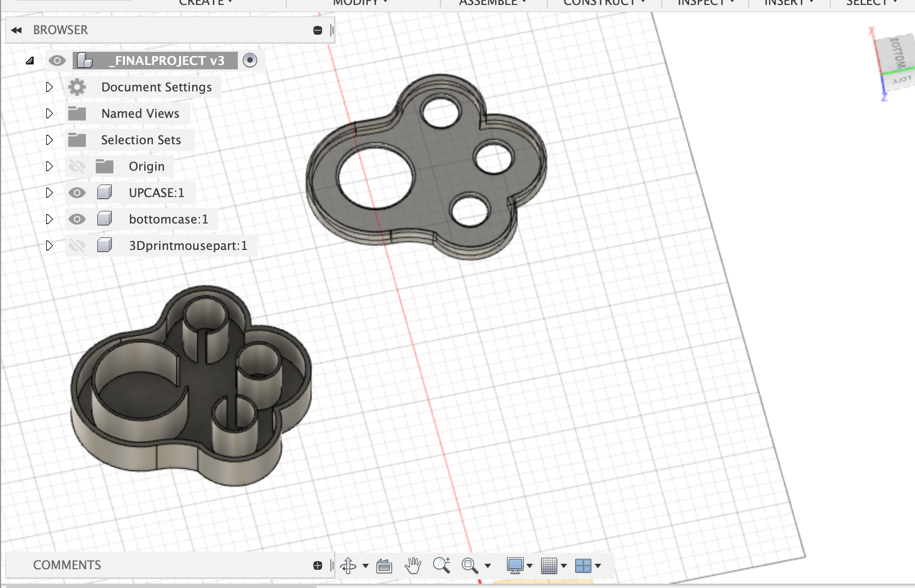Collapse the _FINALPROJECT v3 root node
Image resolution: width=915 pixels, height=588 pixels.
pyautogui.click(x=30, y=61)
